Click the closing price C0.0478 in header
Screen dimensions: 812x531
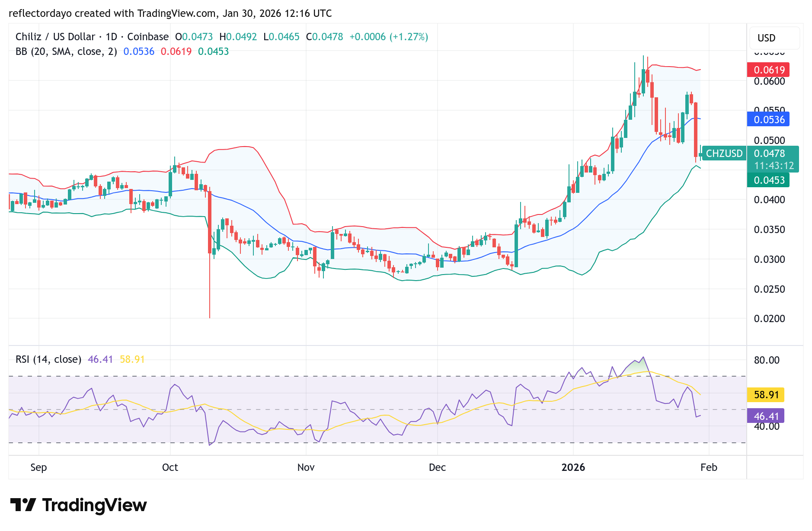tap(324, 37)
